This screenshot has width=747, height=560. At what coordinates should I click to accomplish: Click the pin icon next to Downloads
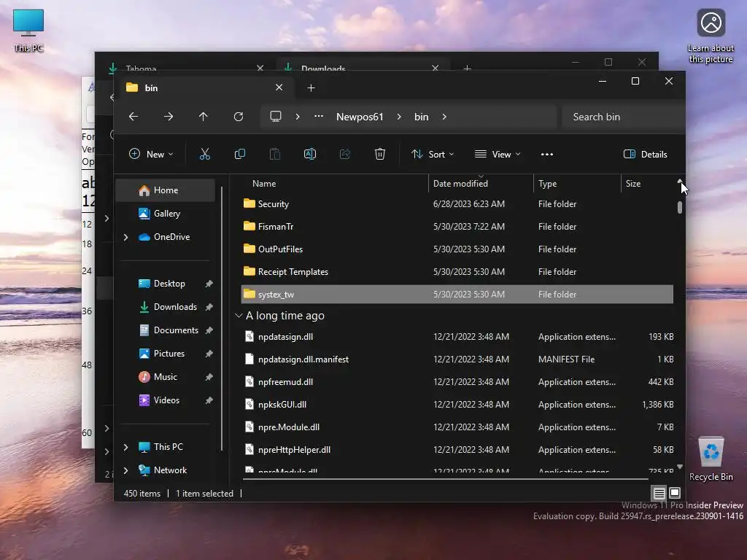pos(209,307)
